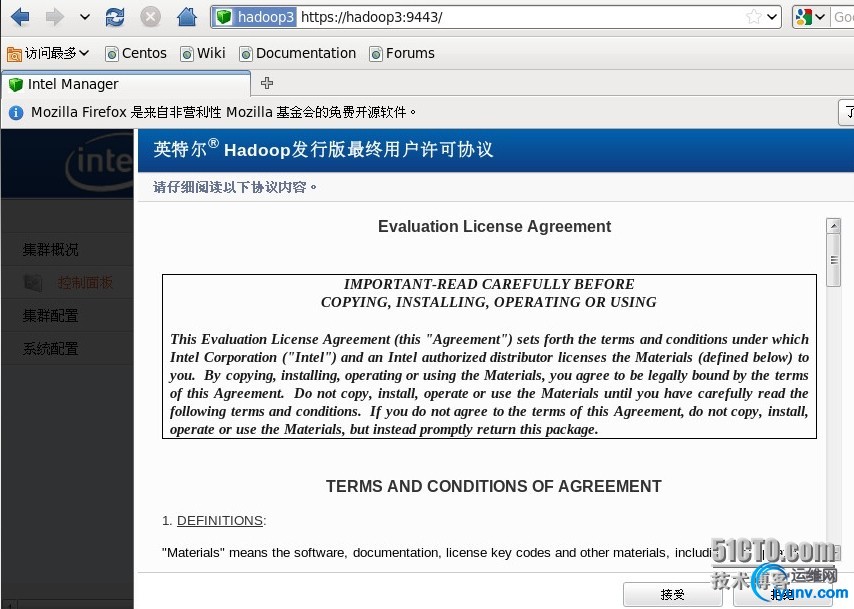Click the https://hadoop3:9443/ address field

(x=521, y=17)
